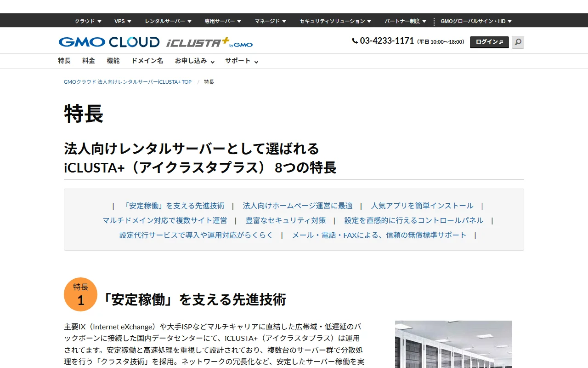Screen dimensions: 588x368
Task: Open the セキュリティソリューション dropdown
Action: (336, 21)
